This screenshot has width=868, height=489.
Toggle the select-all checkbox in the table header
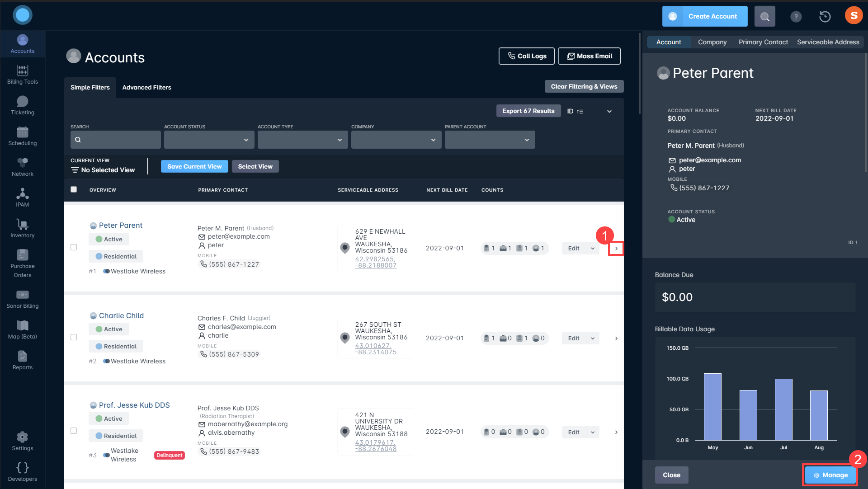[x=74, y=189]
